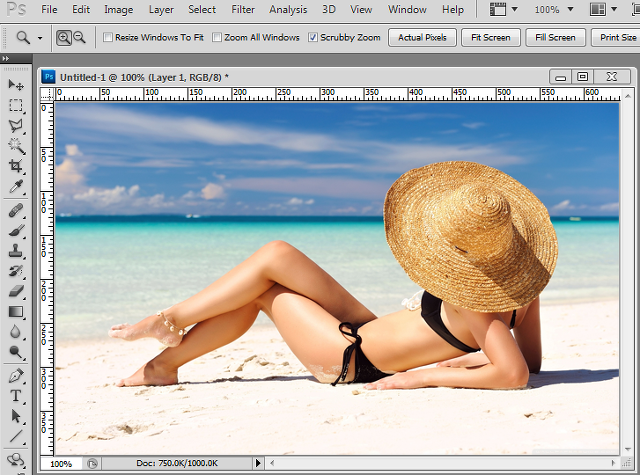Viewport: 640px width, 475px height.
Task: Click the vertical scrollbar up arrow
Action: (x=628, y=96)
